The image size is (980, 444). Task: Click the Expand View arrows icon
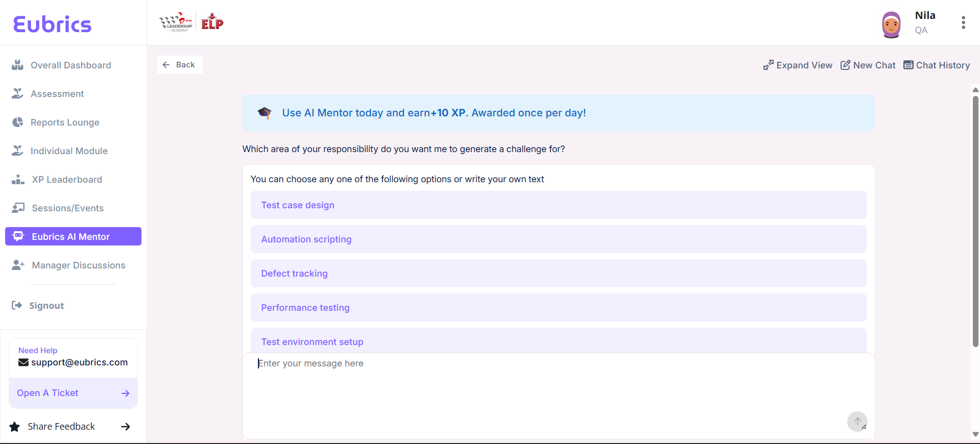(x=768, y=65)
